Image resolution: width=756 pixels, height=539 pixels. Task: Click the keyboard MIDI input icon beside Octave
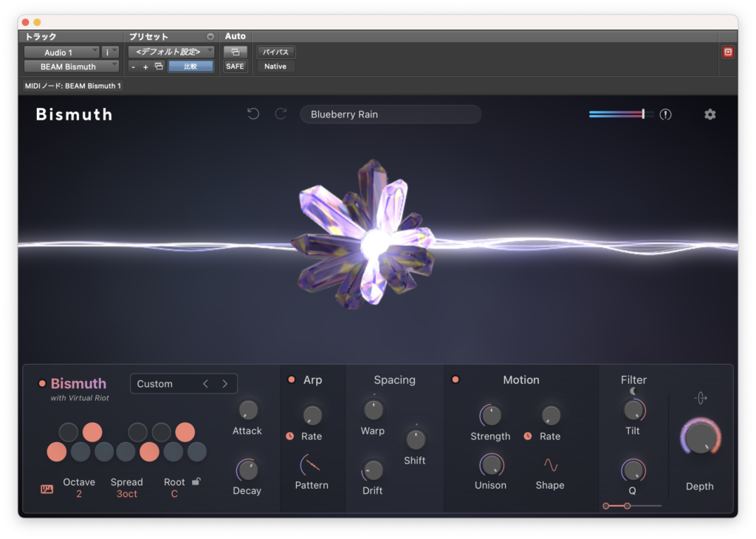tap(47, 490)
